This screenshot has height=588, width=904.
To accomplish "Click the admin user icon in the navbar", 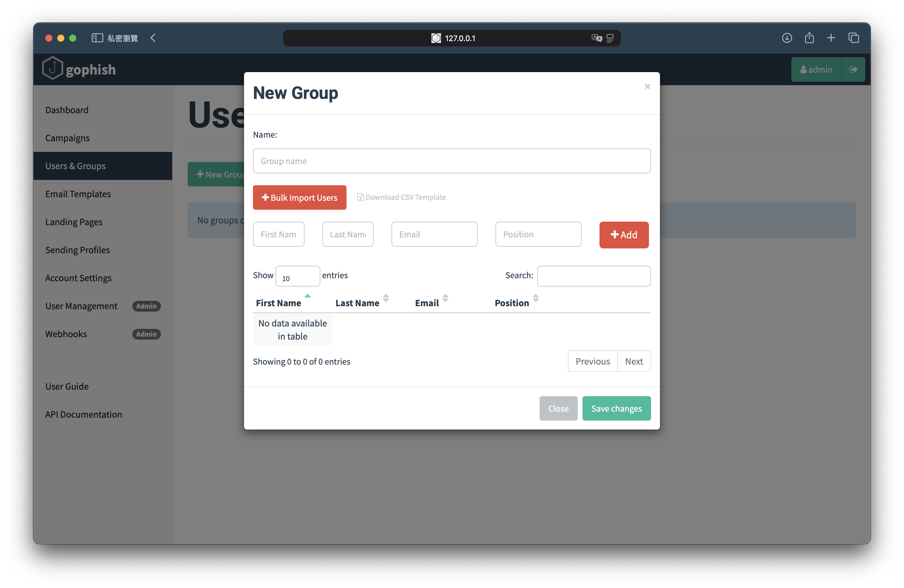I will coord(803,69).
